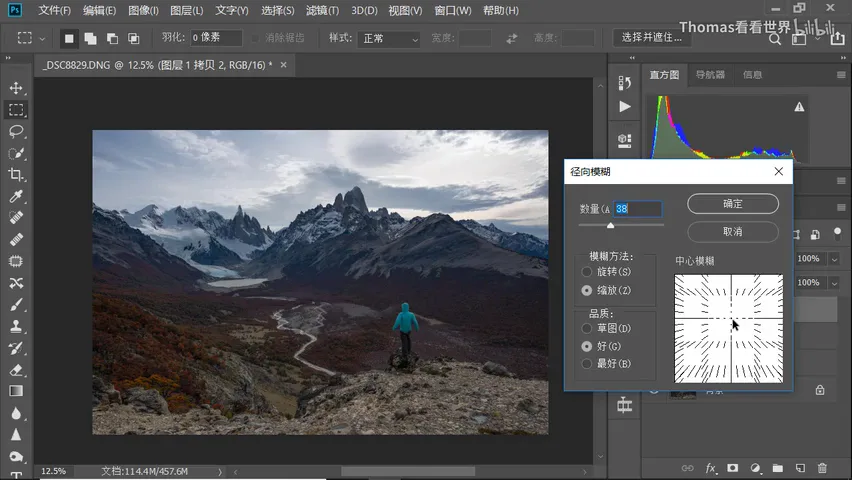
Task: Click the 数量 value field showing 38
Action: pyautogui.click(x=638, y=209)
